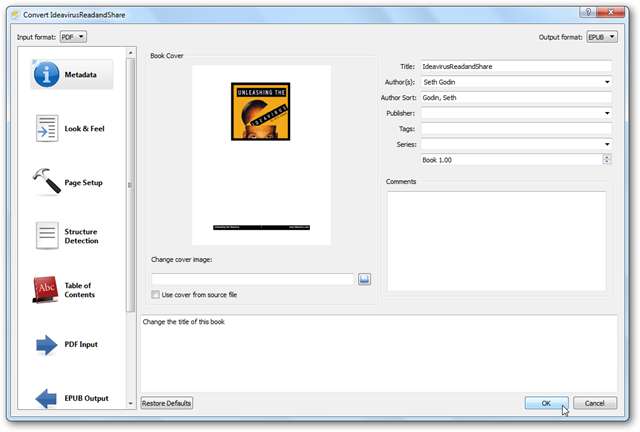Click the sidebar scroll up arrow

[x=131, y=53]
